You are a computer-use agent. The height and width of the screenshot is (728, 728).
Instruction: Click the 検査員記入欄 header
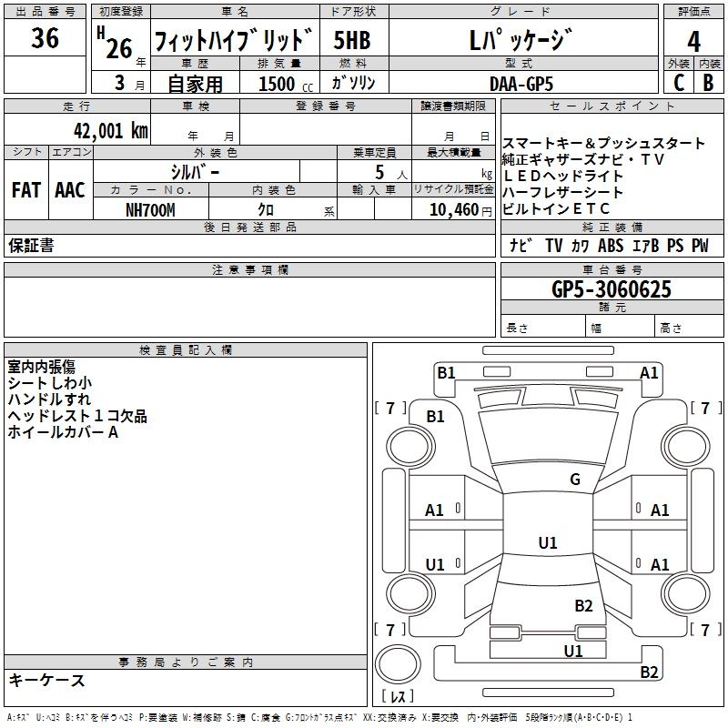pos(186,350)
